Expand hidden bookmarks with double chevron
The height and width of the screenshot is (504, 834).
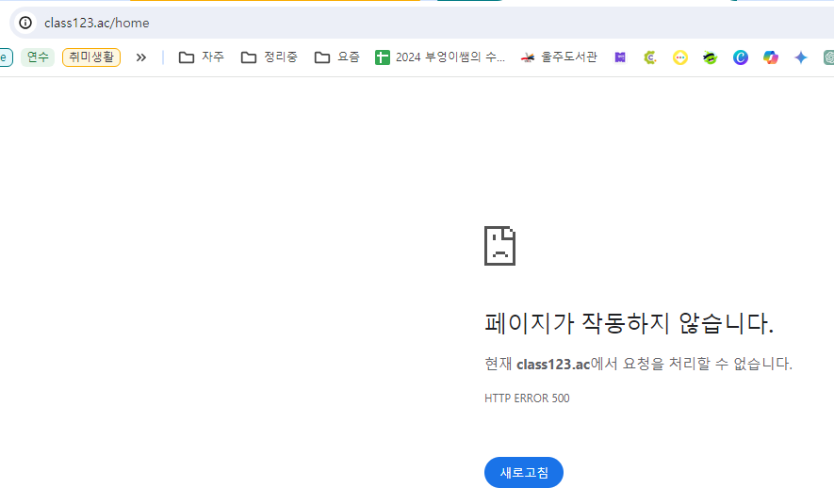coord(141,57)
